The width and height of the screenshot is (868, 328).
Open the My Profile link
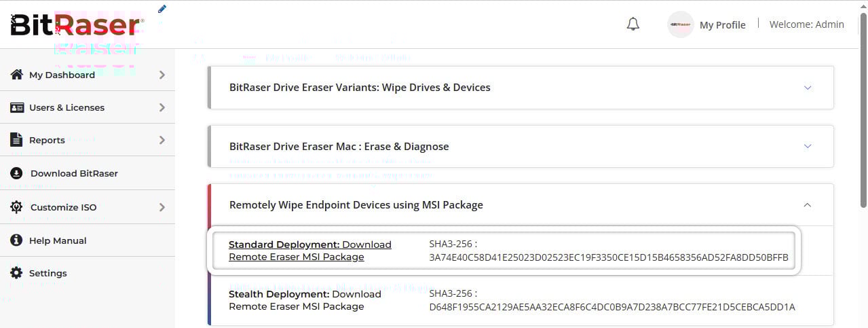tap(722, 25)
